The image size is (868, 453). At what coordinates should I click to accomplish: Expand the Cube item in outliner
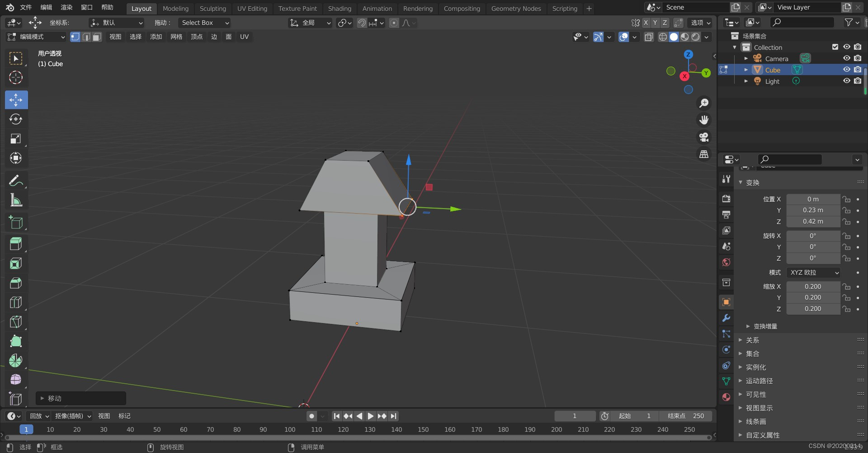746,70
